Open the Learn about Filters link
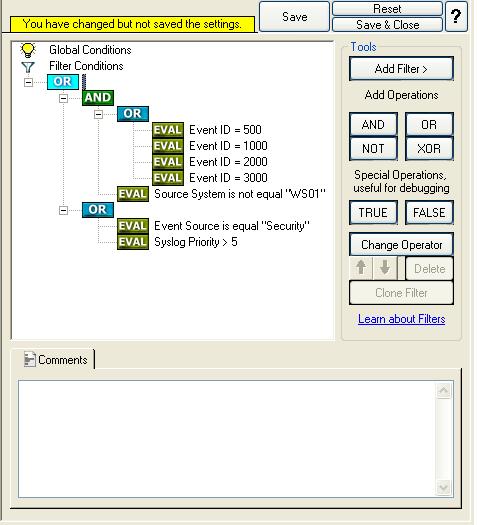 [x=401, y=319]
